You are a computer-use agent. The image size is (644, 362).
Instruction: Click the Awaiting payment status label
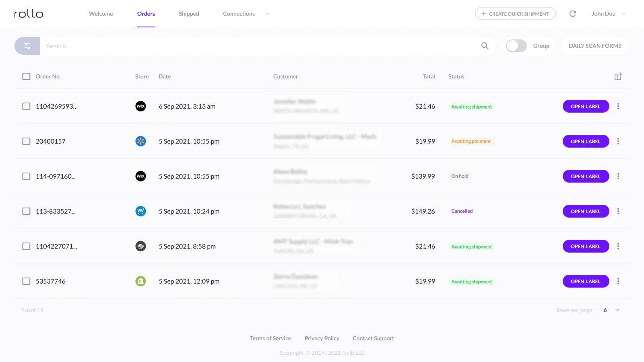(x=471, y=141)
